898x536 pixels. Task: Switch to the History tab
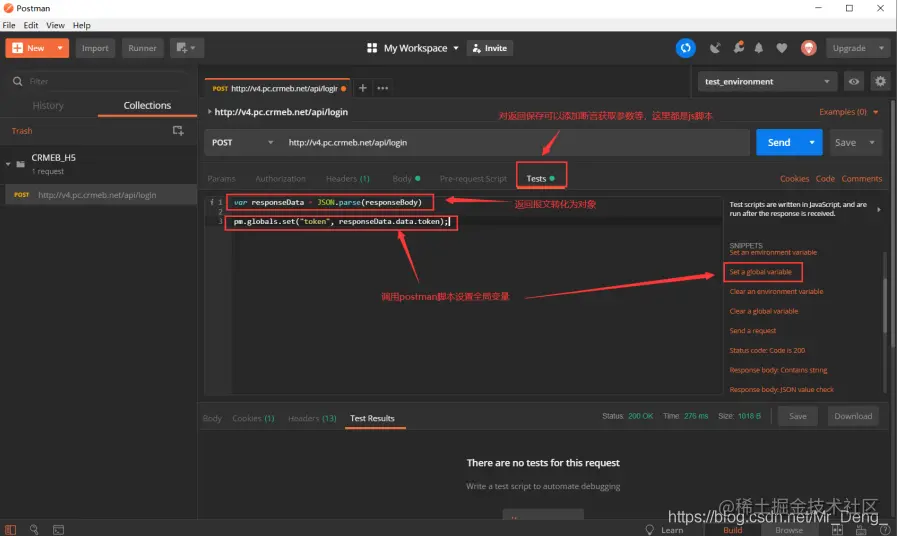48,105
